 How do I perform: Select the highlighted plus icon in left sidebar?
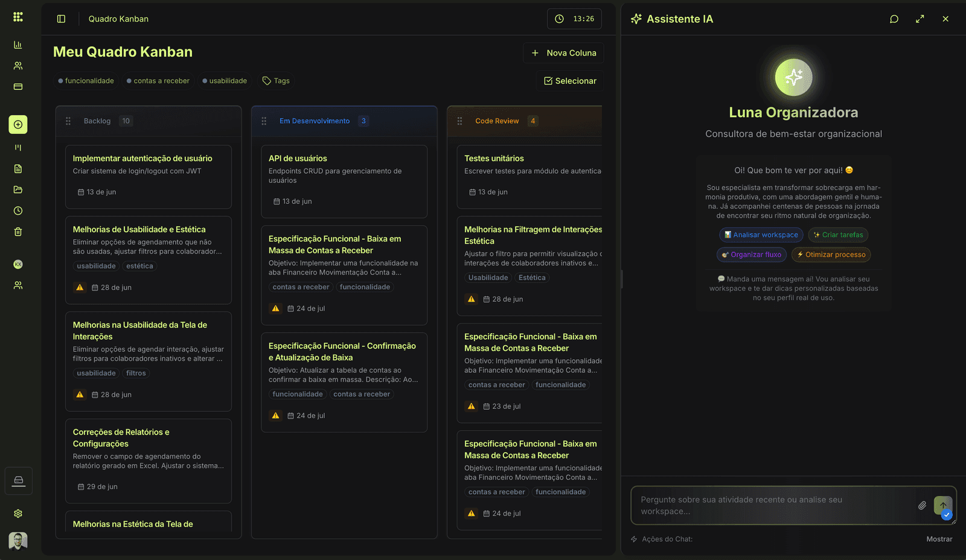click(18, 124)
